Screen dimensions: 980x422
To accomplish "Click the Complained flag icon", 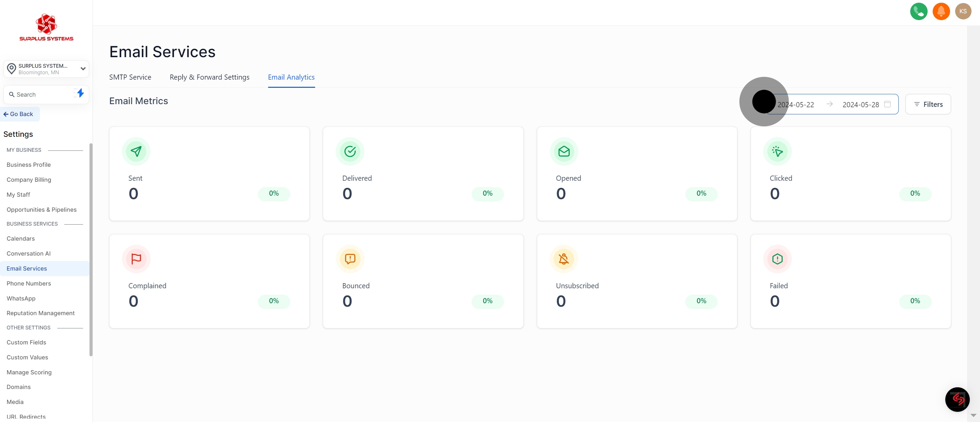I will [x=136, y=259].
